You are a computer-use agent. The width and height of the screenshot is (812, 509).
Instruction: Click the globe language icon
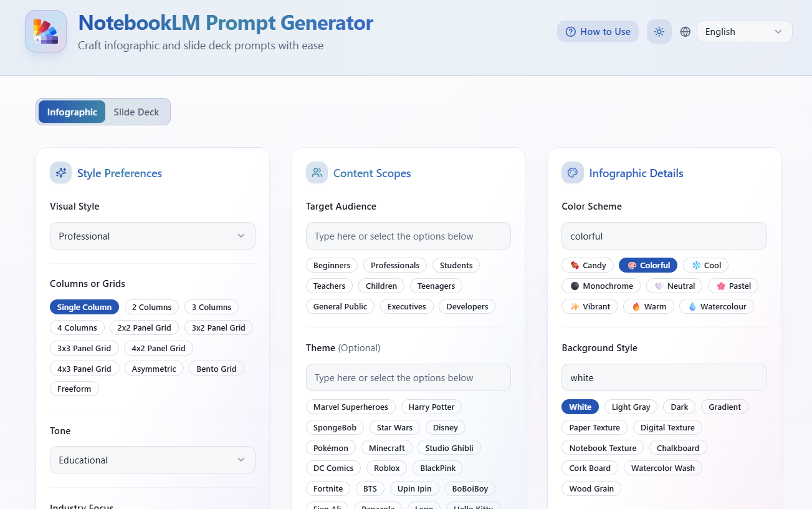coord(685,32)
